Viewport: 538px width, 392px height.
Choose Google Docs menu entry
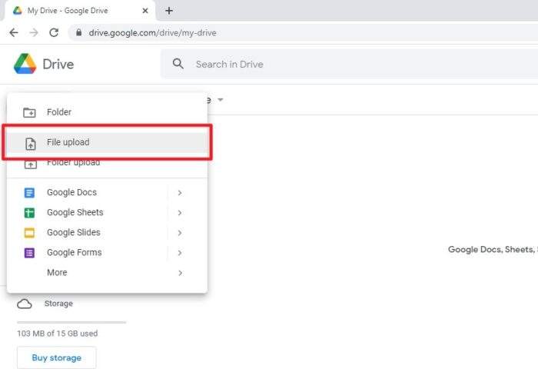point(107,193)
